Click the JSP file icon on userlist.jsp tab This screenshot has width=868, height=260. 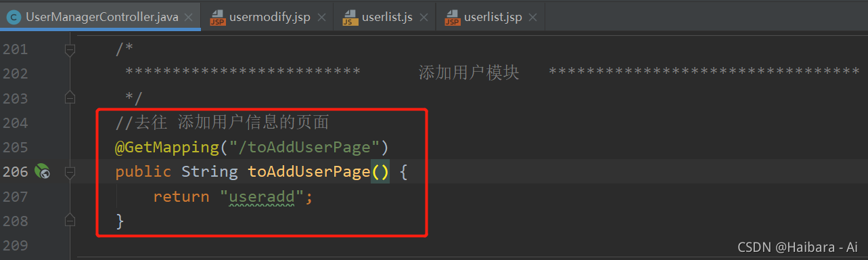tap(453, 17)
